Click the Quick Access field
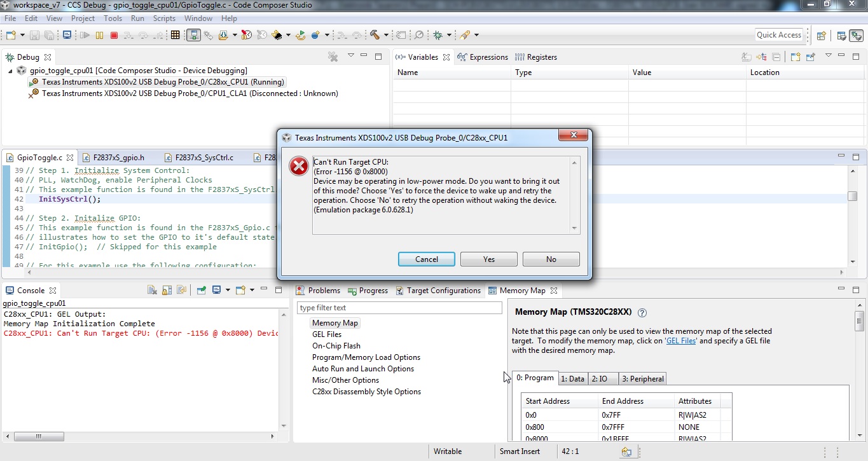 click(779, 35)
